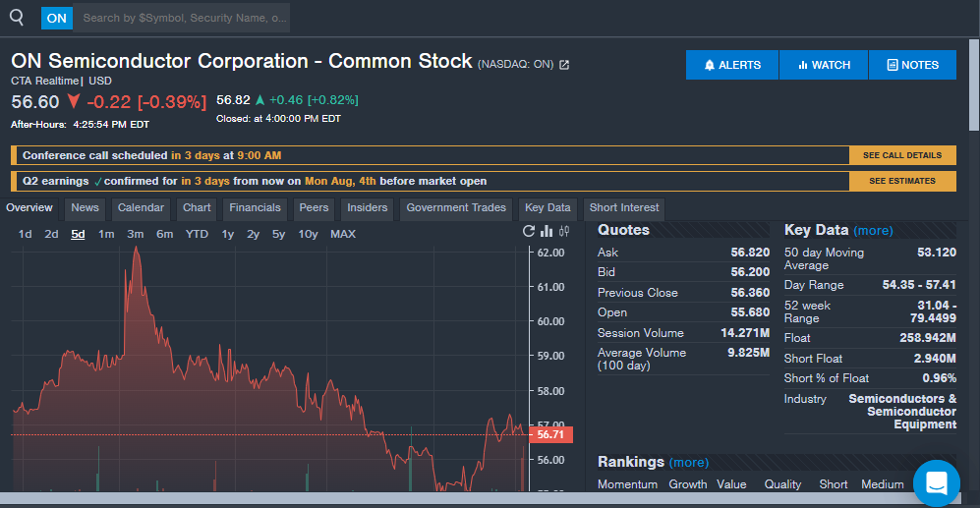The image size is (980, 508).
Task: Click the Ask value 56.820
Action: click(750, 253)
